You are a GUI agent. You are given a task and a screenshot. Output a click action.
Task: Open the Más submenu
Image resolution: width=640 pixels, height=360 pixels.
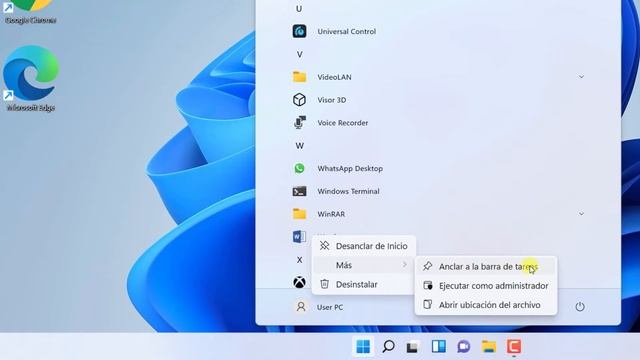click(363, 265)
